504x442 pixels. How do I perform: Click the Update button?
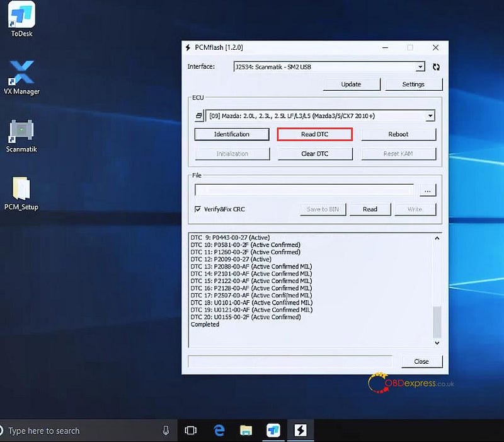(x=351, y=84)
